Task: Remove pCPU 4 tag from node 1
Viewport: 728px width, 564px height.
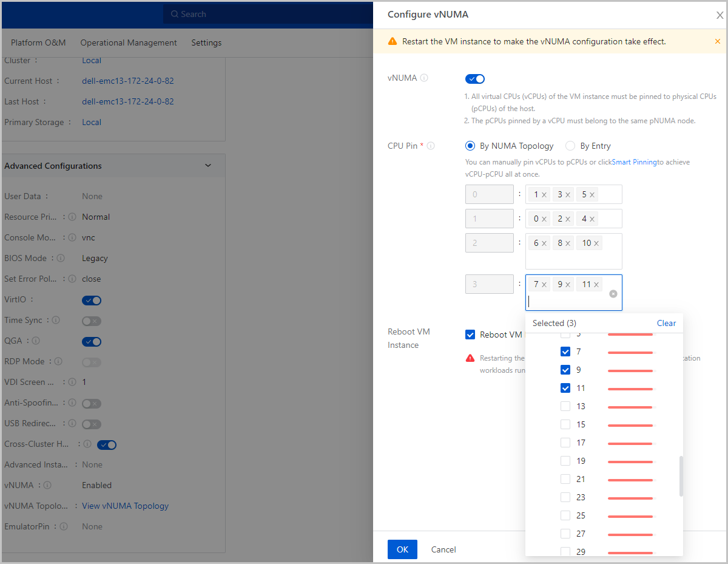Action: click(592, 219)
